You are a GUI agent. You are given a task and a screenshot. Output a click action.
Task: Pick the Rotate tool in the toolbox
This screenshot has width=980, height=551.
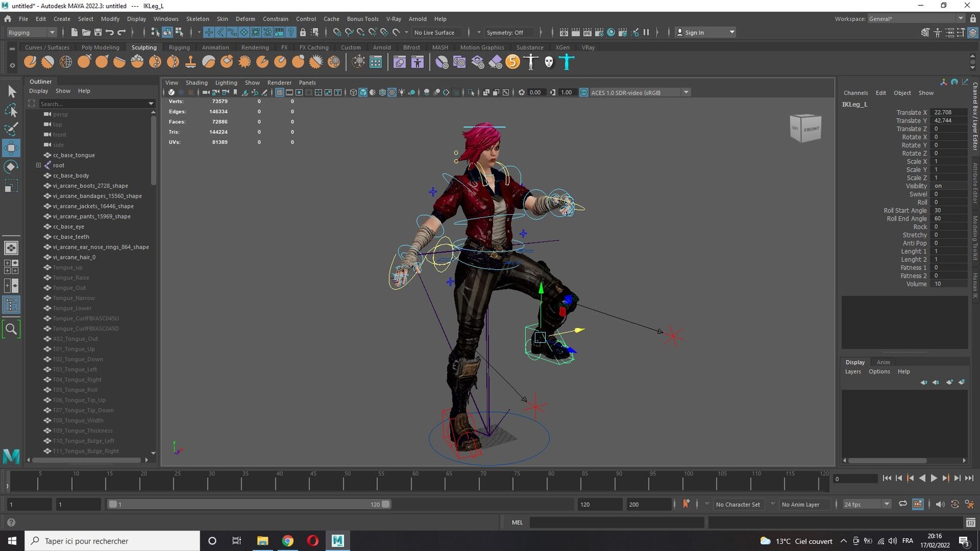11,167
